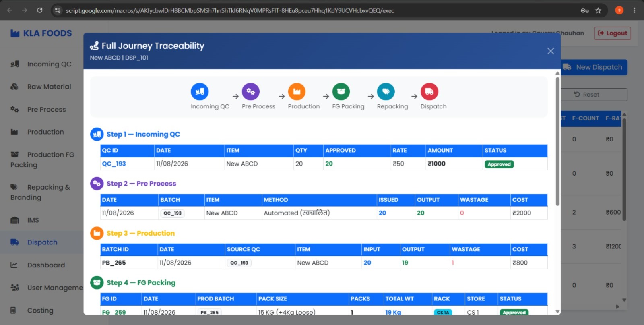Click the Dispatch journey stage truck icon
Viewport: 644px width, 325px height.
click(x=429, y=92)
